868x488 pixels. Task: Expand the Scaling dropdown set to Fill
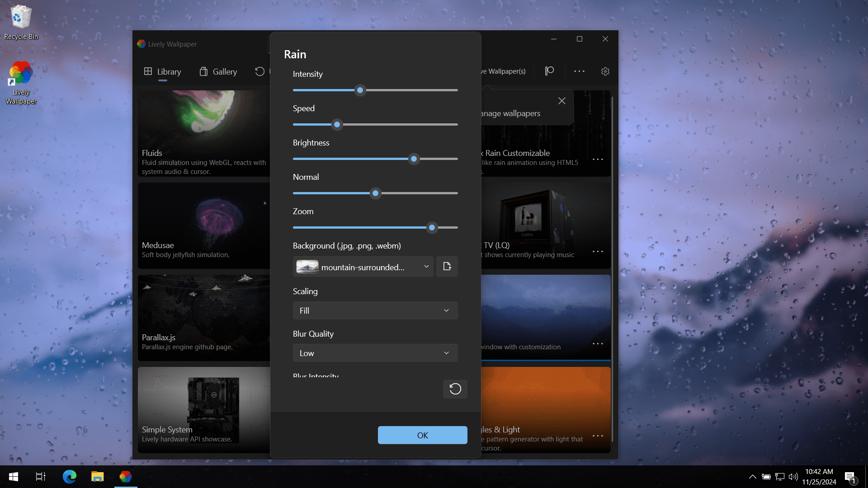tap(375, 311)
